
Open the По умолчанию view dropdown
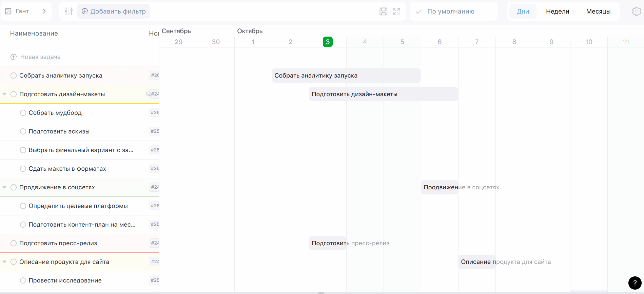(450, 12)
